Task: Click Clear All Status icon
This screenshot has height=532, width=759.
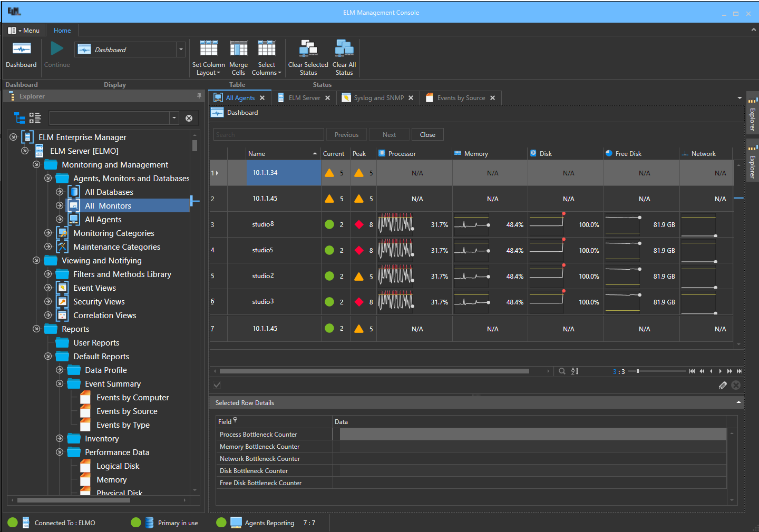Action: [344, 48]
